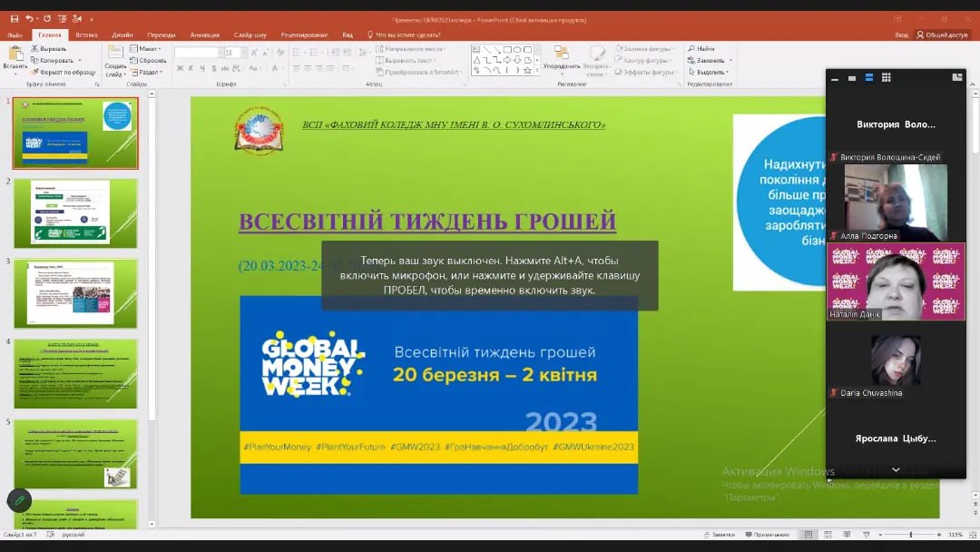This screenshot has width=980, height=552.
Task: Switch Zoom panel to gallery grid view
Action: pos(887,78)
